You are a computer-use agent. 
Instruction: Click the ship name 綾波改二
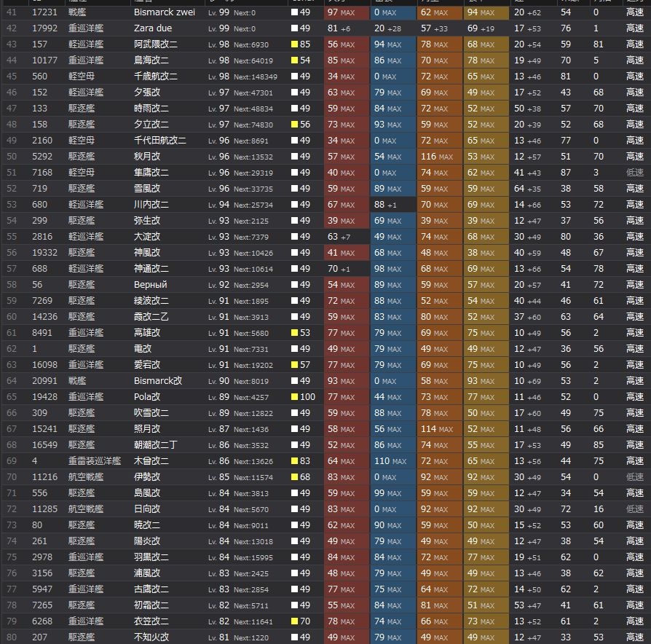point(151,300)
